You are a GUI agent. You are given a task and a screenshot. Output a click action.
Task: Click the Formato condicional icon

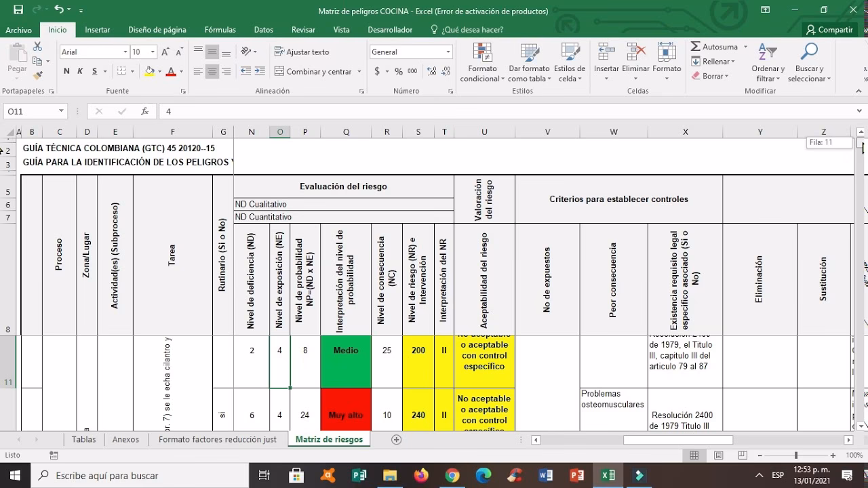point(482,53)
